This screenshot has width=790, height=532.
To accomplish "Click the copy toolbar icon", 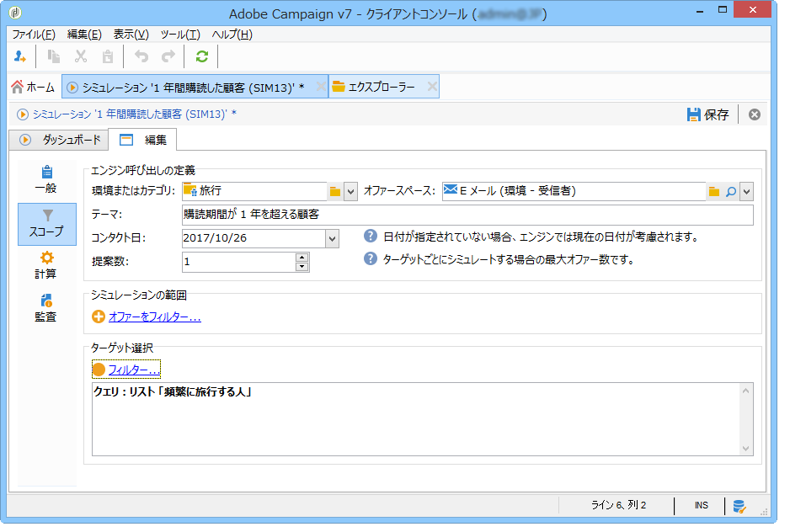I will 53,56.
